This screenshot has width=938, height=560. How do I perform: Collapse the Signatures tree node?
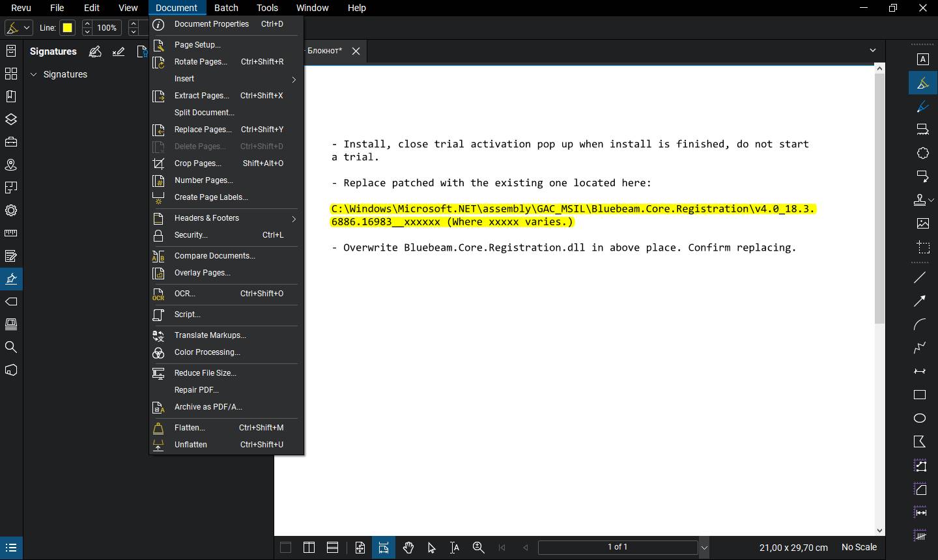tap(33, 75)
